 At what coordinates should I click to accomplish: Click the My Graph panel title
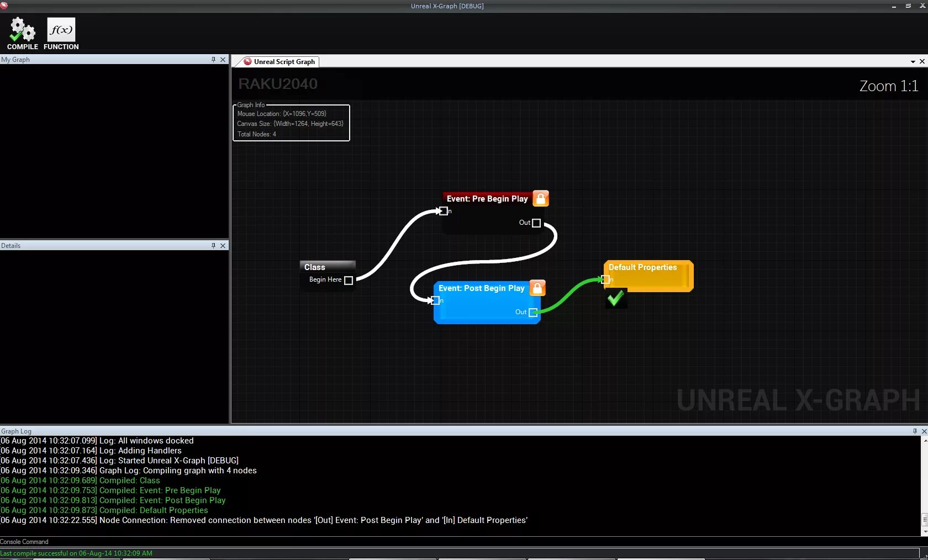tap(15, 60)
